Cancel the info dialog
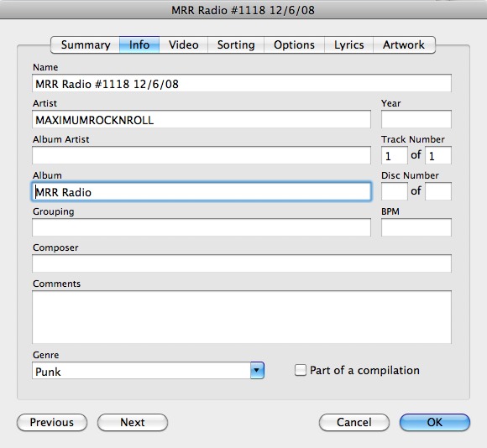The width and height of the screenshot is (487, 448). click(x=354, y=422)
